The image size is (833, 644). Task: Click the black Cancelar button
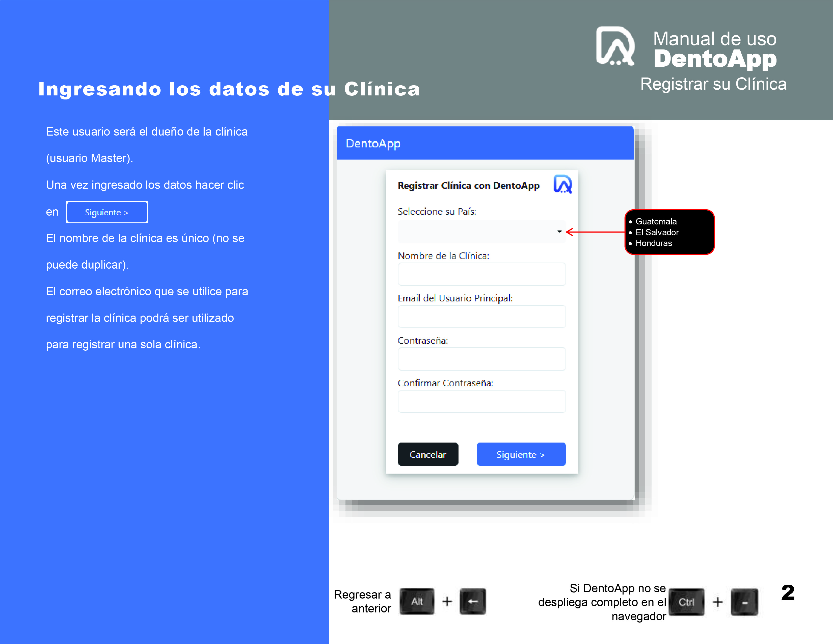tap(428, 454)
